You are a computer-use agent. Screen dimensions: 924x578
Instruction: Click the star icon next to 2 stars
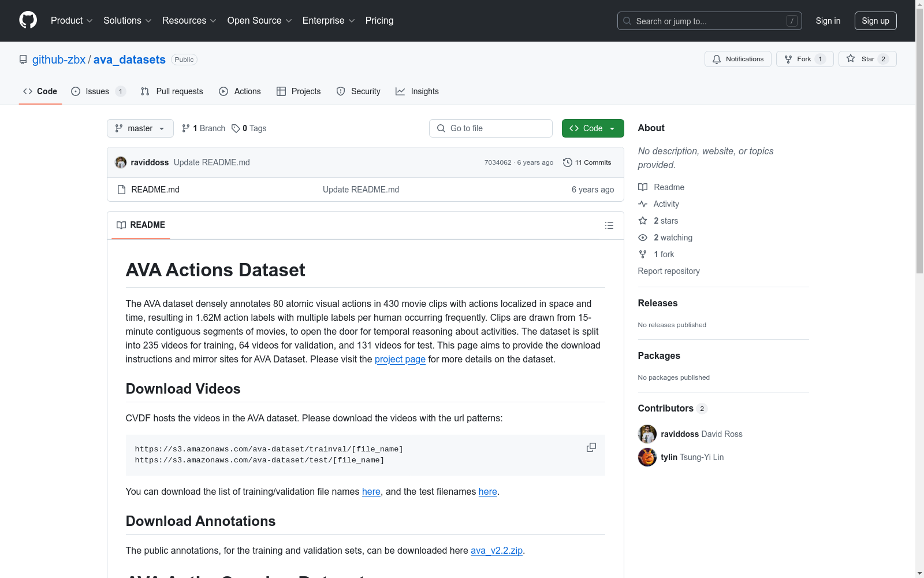643,221
